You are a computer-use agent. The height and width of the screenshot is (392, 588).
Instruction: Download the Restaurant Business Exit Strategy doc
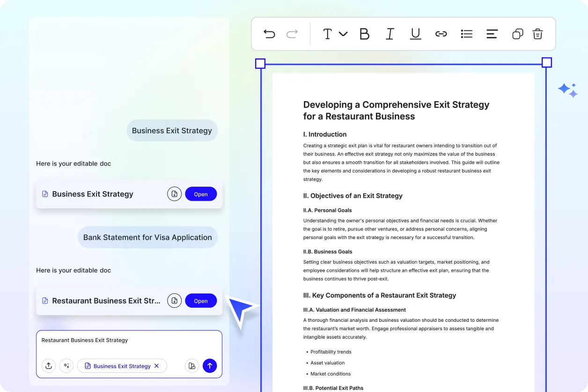tap(174, 301)
